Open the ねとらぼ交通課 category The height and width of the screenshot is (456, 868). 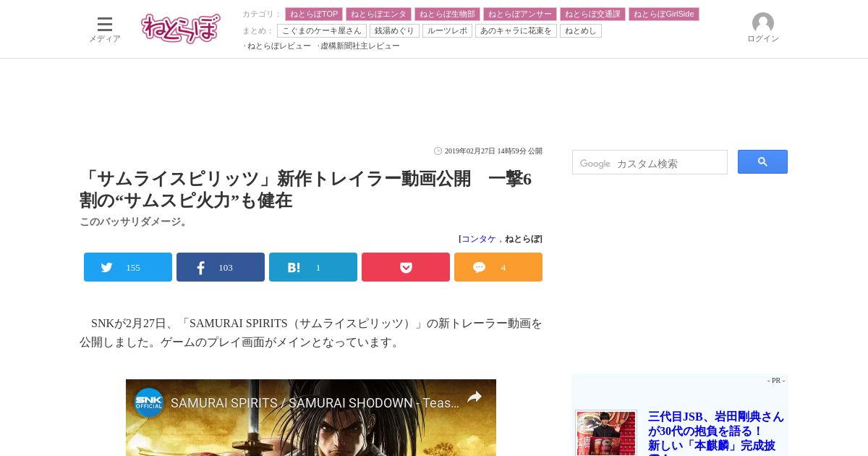pyautogui.click(x=592, y=14)
